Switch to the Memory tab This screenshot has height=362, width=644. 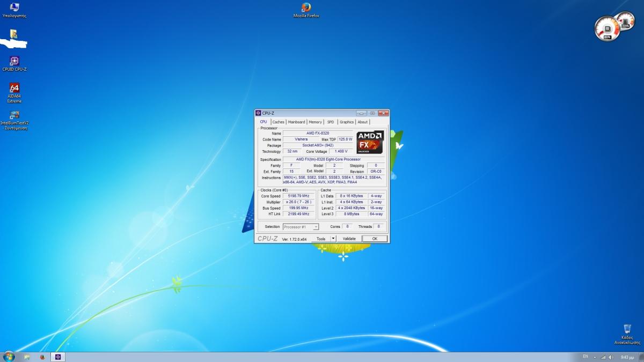point(316,122)
